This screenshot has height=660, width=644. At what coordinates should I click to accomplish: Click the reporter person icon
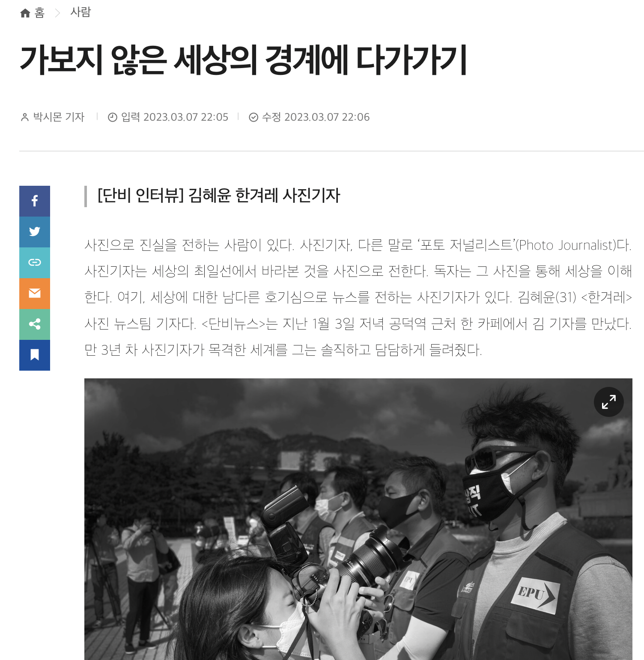click(25, 117)
